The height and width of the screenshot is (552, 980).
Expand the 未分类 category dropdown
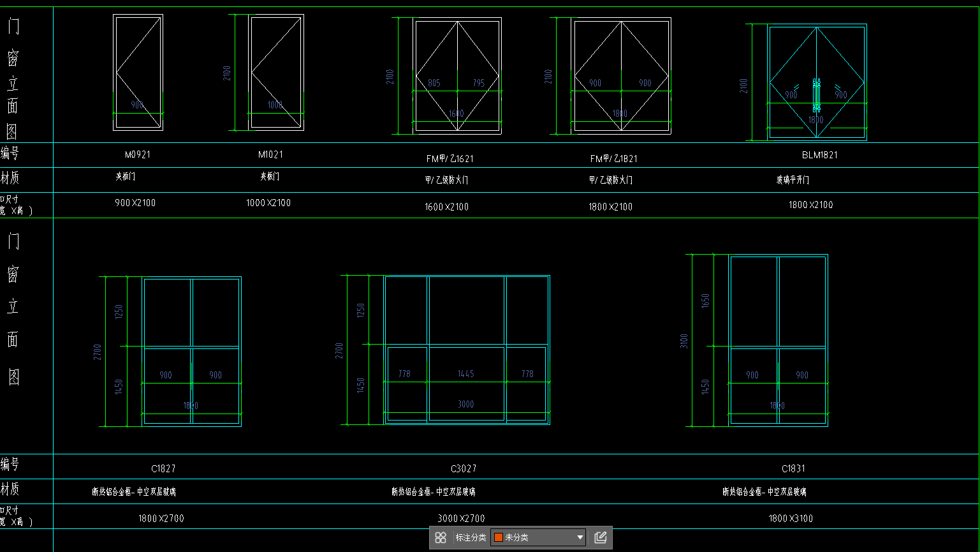[538, 537]
